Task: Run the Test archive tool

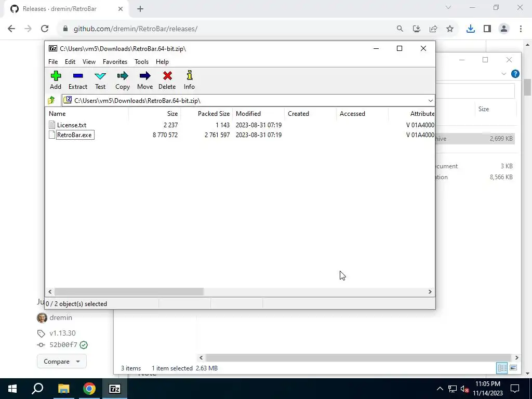Action: tap(100, 80)
